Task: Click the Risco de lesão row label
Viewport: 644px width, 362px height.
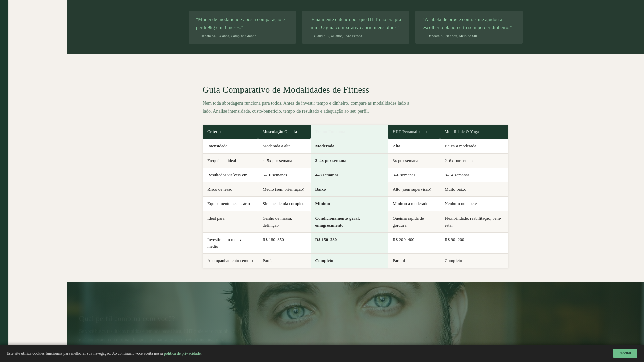Action: click(220, 189)
